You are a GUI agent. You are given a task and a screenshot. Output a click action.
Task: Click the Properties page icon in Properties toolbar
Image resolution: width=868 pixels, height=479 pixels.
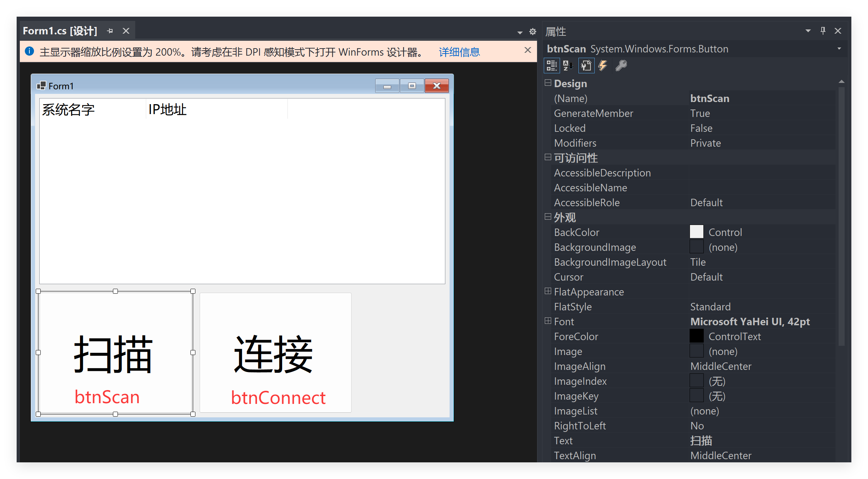(586, 66)
